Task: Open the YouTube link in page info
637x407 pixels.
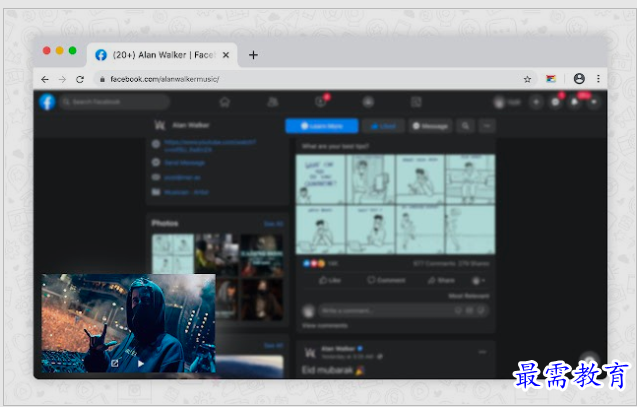Action: (210, 146)
